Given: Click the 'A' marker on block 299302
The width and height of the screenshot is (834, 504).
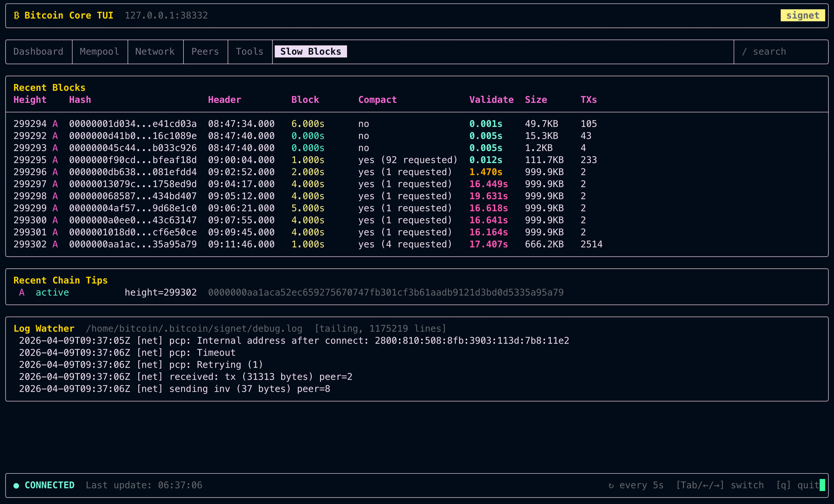Looking at the screenshot, I should (x=55, y=244).
